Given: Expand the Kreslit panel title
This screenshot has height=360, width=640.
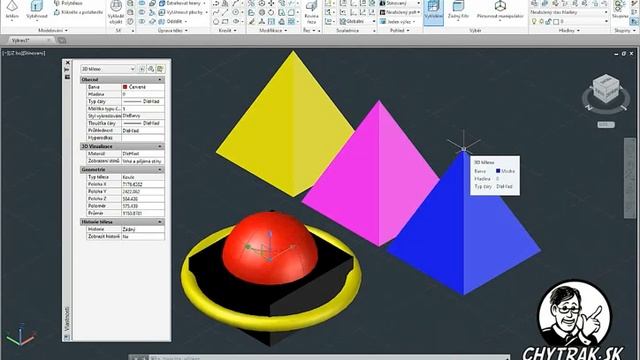Looking at the screenshot, I should [x=227, y=31].
